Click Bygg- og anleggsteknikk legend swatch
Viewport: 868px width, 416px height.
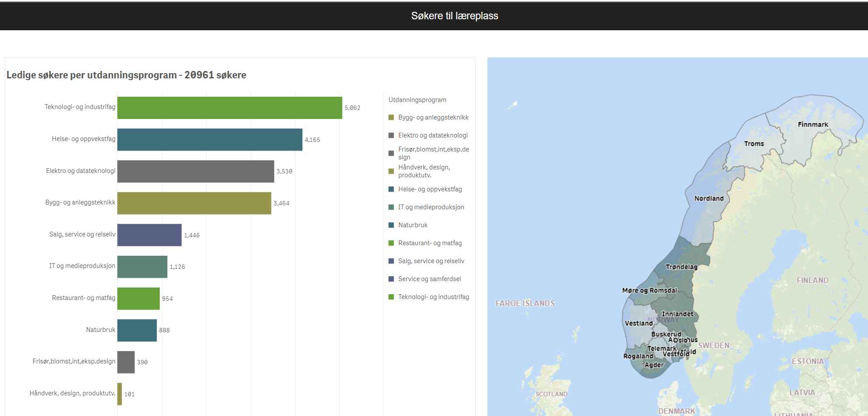[x=391, y=117]
